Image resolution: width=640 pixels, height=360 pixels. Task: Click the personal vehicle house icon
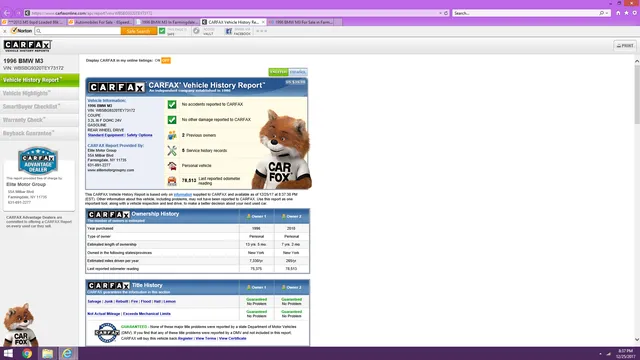point(172,166)
